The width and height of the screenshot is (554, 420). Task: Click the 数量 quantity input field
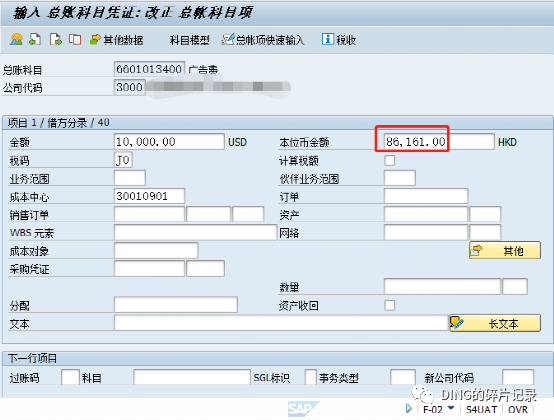(442, 286)
